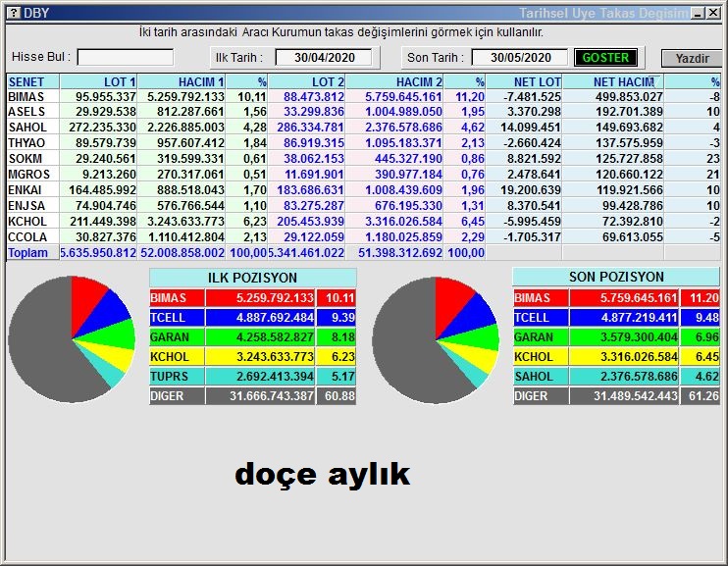Select the Son Tarih date field
Image resolution: width=728 pixels, height=566 pixels.
(520, 58)
